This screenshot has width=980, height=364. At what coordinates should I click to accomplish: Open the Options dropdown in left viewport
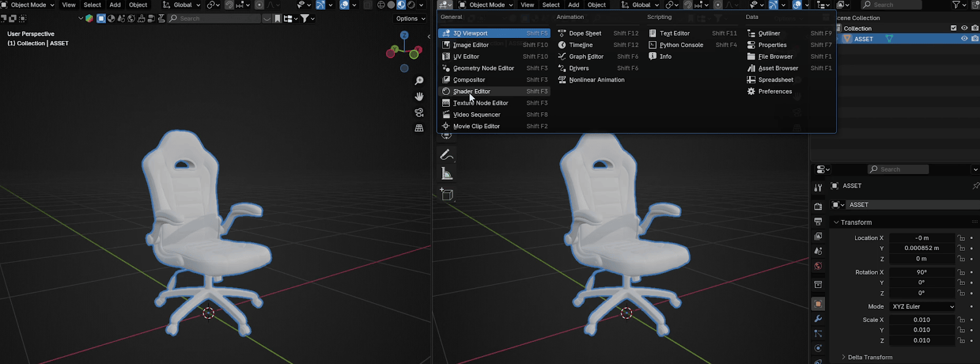(410, 18)
